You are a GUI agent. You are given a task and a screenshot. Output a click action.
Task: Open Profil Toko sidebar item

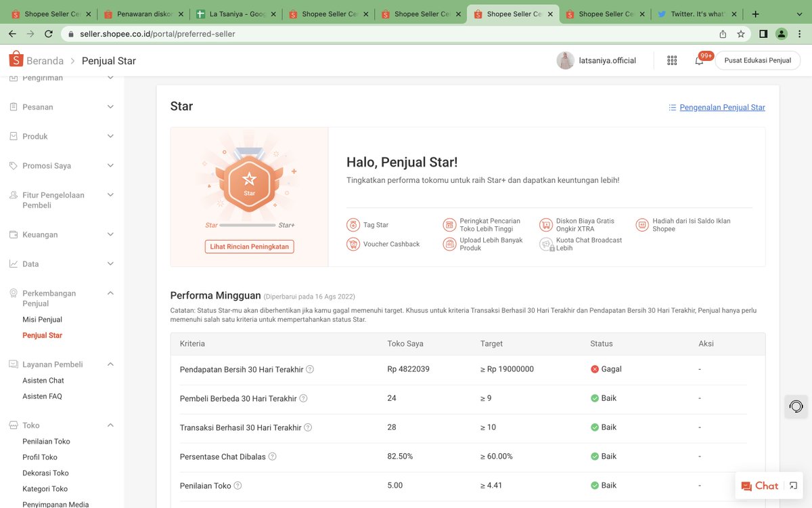[40, 457]
